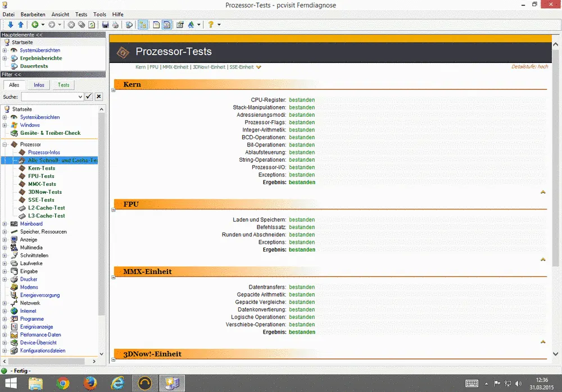Click the Energieversorgung tree icon

click(x=14, y=295)
